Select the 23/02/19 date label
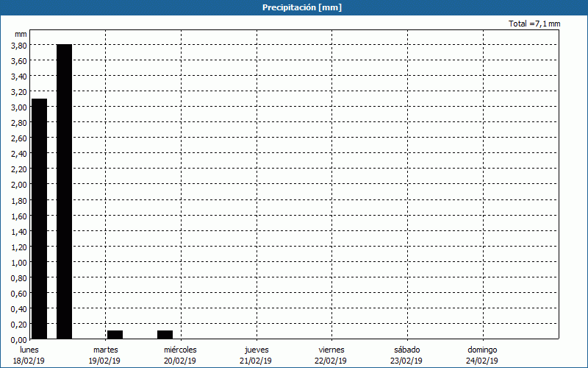 pos(406,361)
